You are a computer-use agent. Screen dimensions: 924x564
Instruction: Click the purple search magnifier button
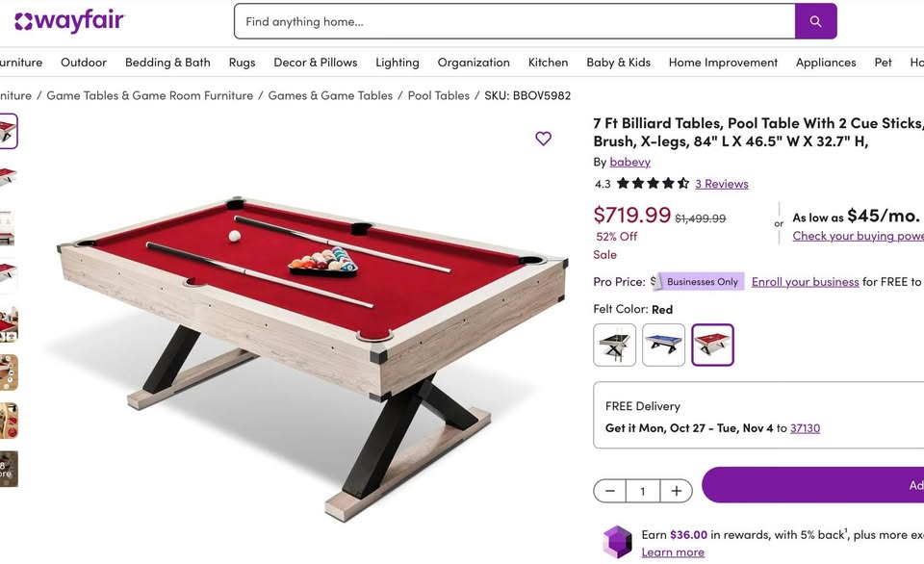(x=815, y=21)
